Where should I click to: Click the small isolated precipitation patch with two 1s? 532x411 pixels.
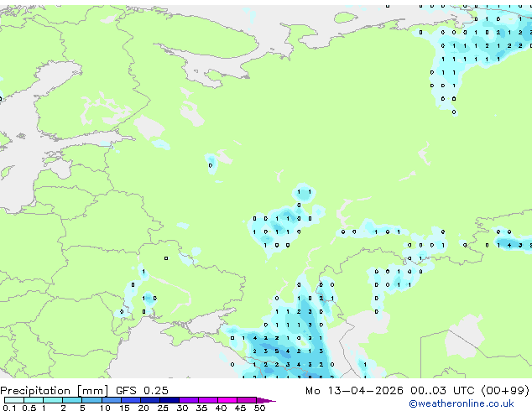coord(304,192)
